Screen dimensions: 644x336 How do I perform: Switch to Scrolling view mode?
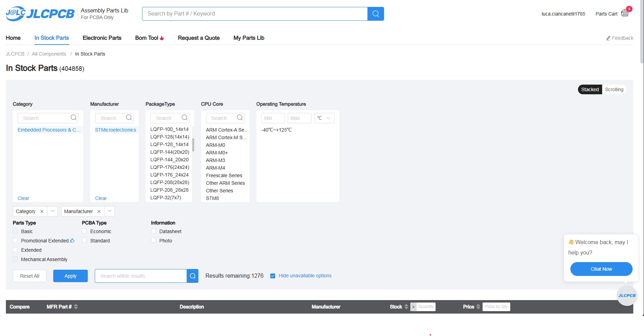(614, 89)
